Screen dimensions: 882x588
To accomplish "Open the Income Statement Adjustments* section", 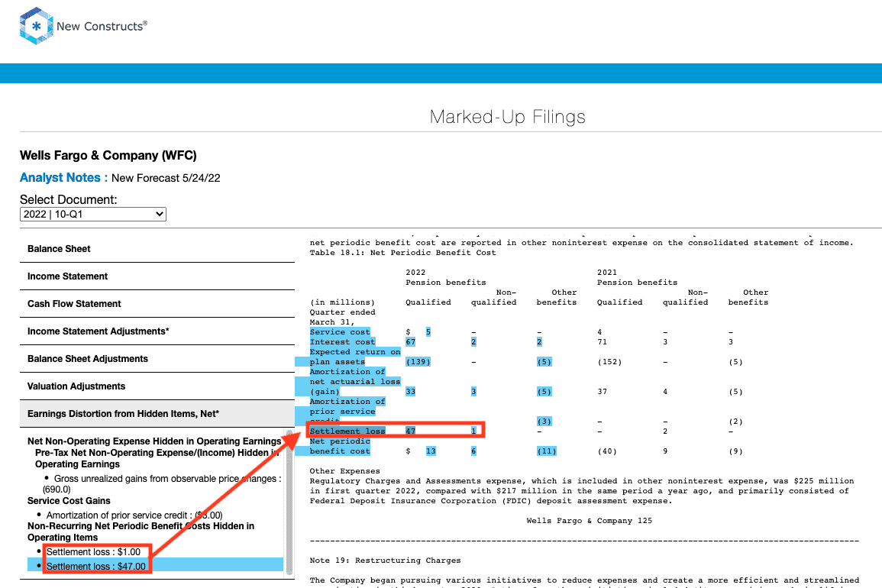I will point(157,331).
